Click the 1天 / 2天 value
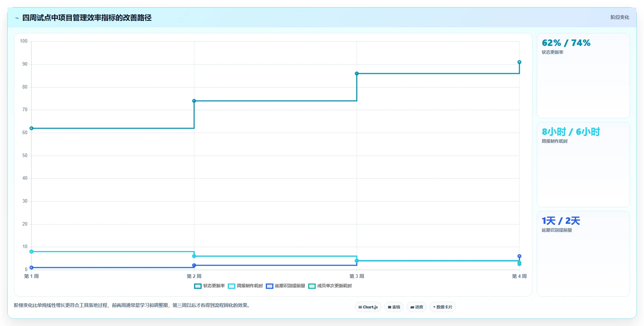 tap(561, 221)
